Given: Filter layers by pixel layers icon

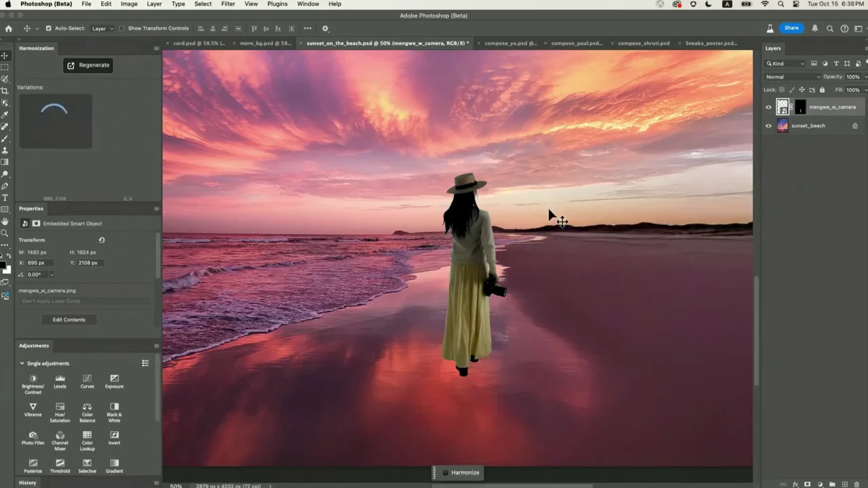Looking at the screenshot, I should (x=814, y=64).
